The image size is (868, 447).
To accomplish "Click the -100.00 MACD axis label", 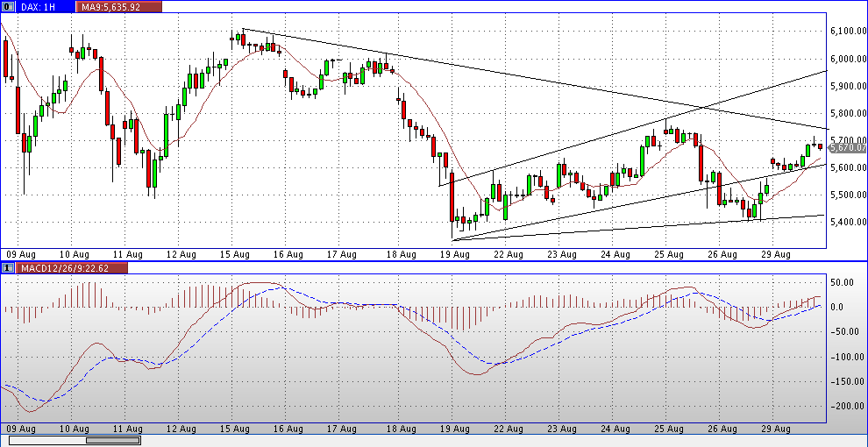I will click(x=848, y=356).
